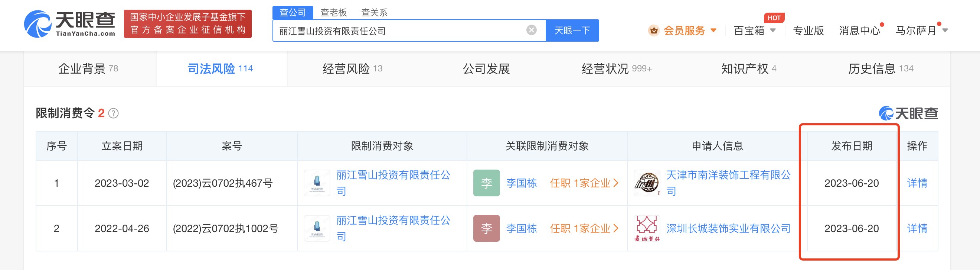Click the crown icon for member services
This screenshot has width=980, height=270.
(654, 30)
